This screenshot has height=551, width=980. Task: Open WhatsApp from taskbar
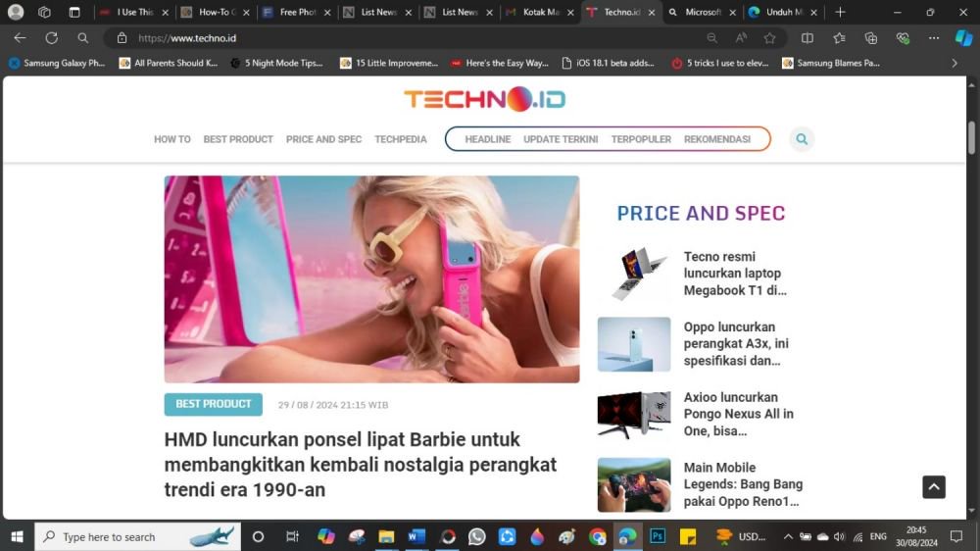(477, 536)
